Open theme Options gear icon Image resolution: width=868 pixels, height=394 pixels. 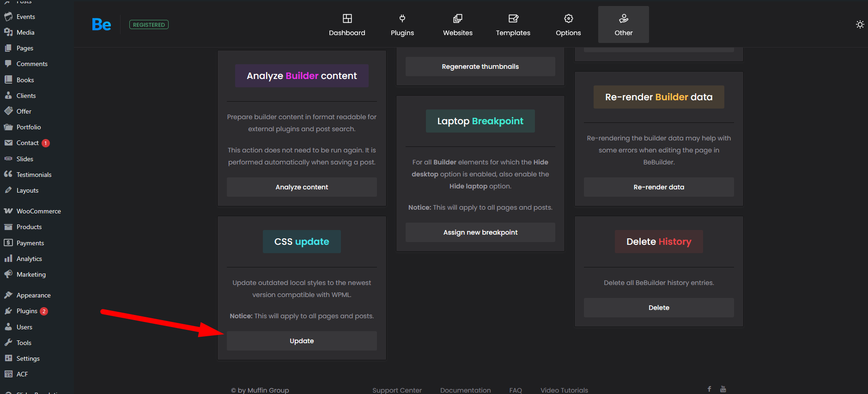coord(568,19)
